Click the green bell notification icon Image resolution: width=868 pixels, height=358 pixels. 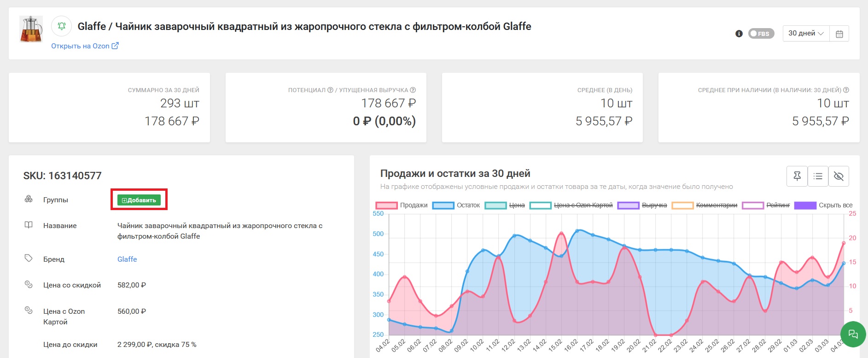(62, 26)
